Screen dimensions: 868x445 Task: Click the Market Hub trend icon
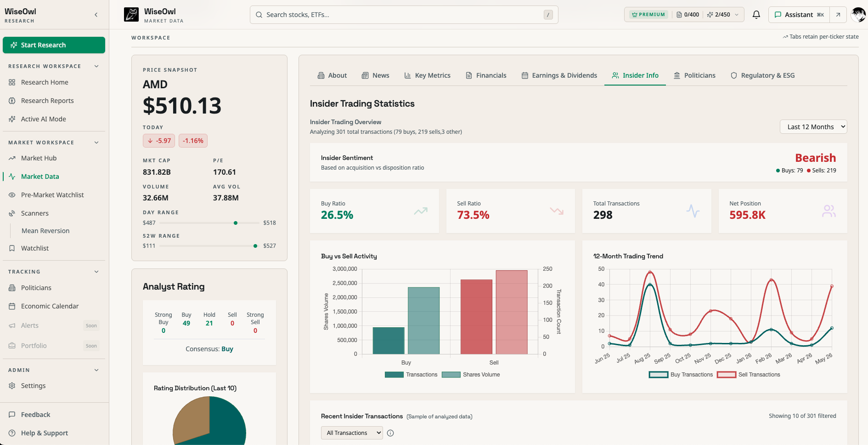(x=12, y=158)
